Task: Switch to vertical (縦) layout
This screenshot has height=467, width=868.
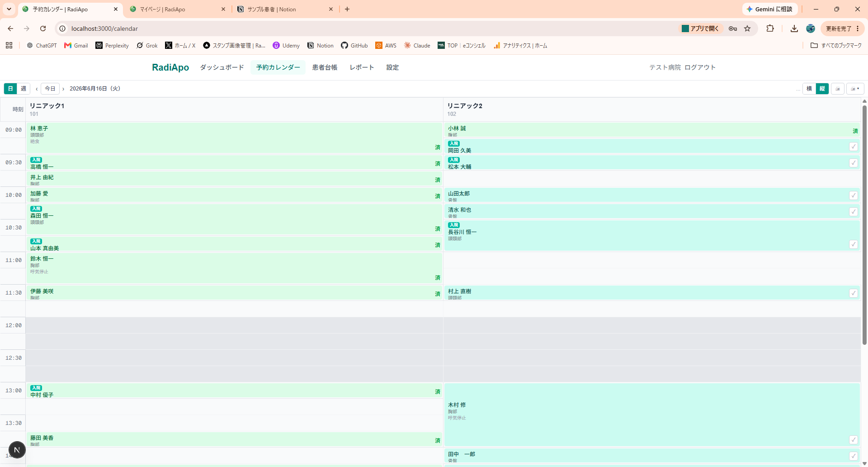Action: pyautogui.click(x=822, y=89)
